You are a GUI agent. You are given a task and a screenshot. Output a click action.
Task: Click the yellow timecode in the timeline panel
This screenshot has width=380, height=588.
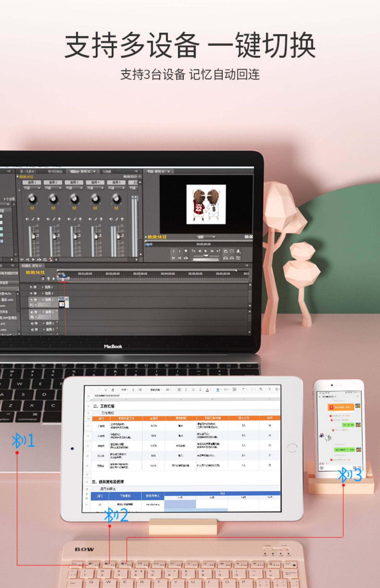pos(35,272)
